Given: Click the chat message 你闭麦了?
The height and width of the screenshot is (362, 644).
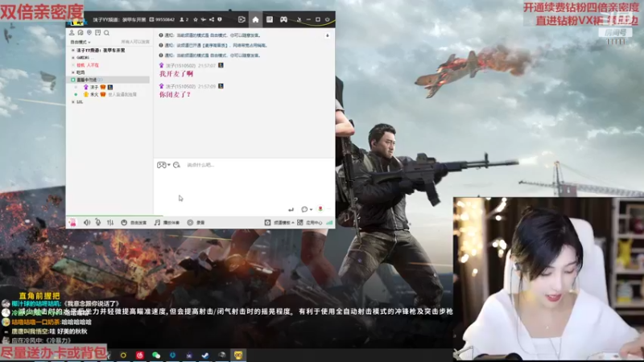Looking at the screenshot, I should (x=175, y=94).
